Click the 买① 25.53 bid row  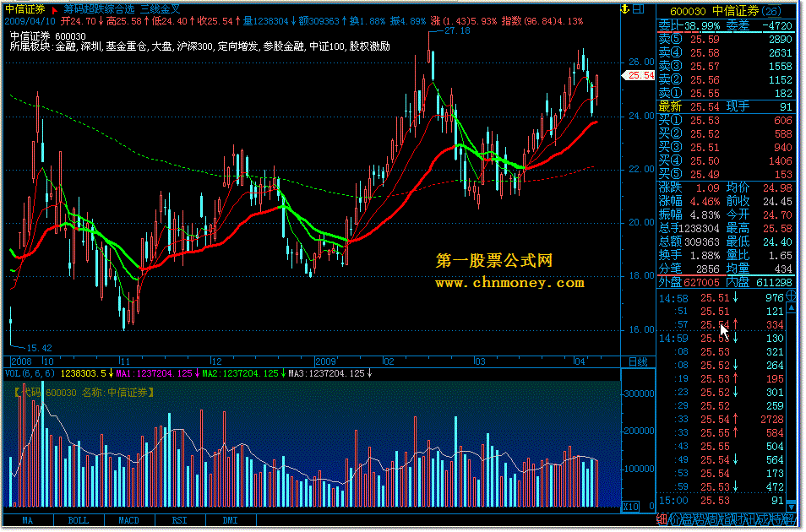tap(725, 120)
